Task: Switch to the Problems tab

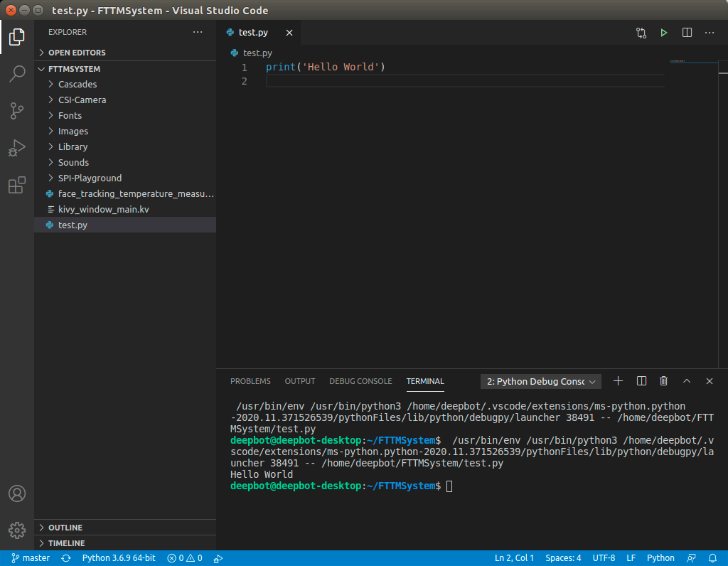Action: 250,381
